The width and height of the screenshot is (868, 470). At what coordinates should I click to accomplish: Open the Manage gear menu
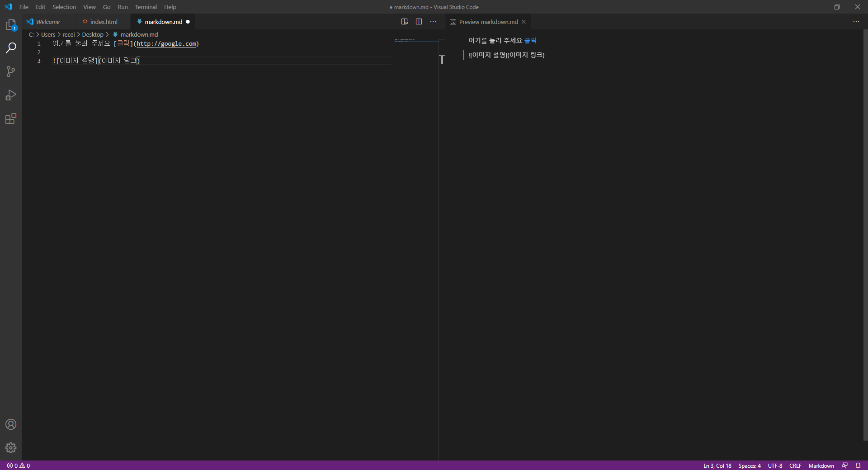(x=11, y=448)
